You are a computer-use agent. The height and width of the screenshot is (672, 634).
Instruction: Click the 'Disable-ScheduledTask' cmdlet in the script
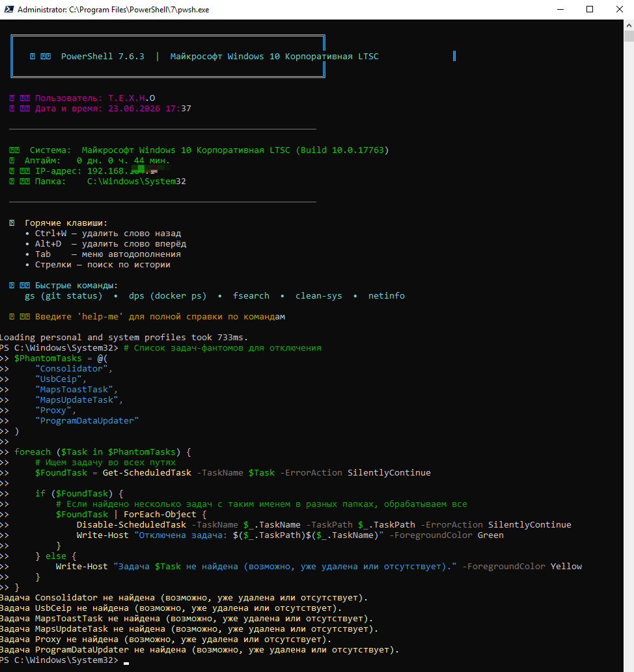tap(131, 525)
